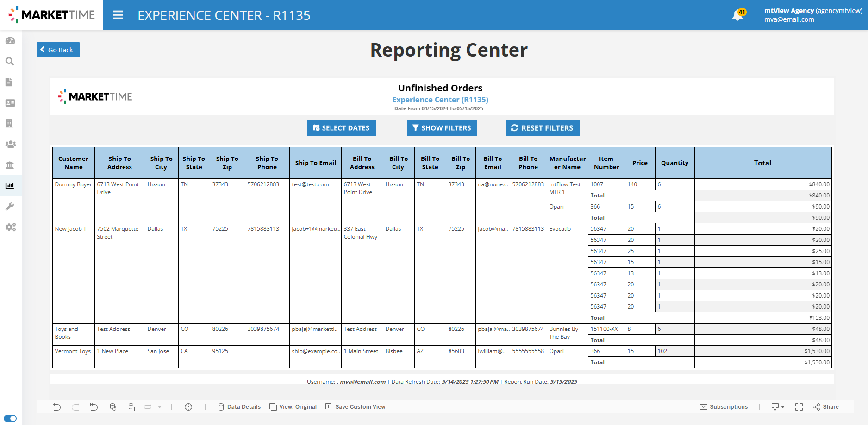Open the institution bank sidebar icon

(10, 165)
